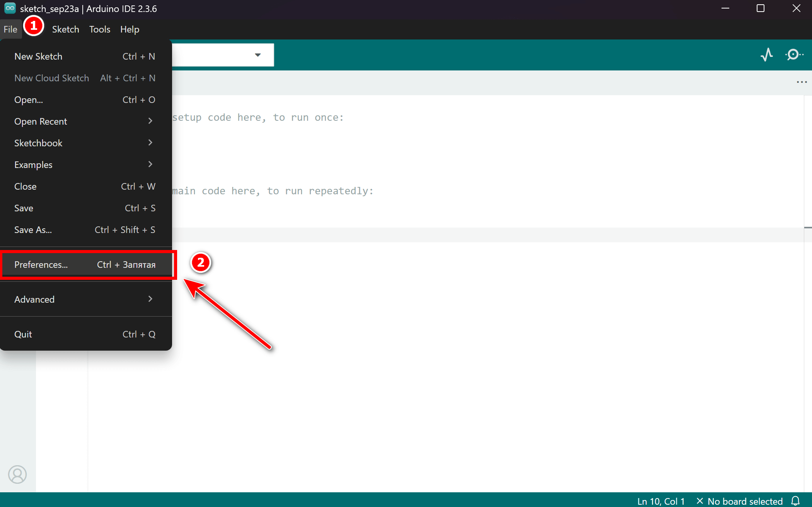Open the Sketch menu
This screenshot has height=507, width=812.
pos(65,29)
